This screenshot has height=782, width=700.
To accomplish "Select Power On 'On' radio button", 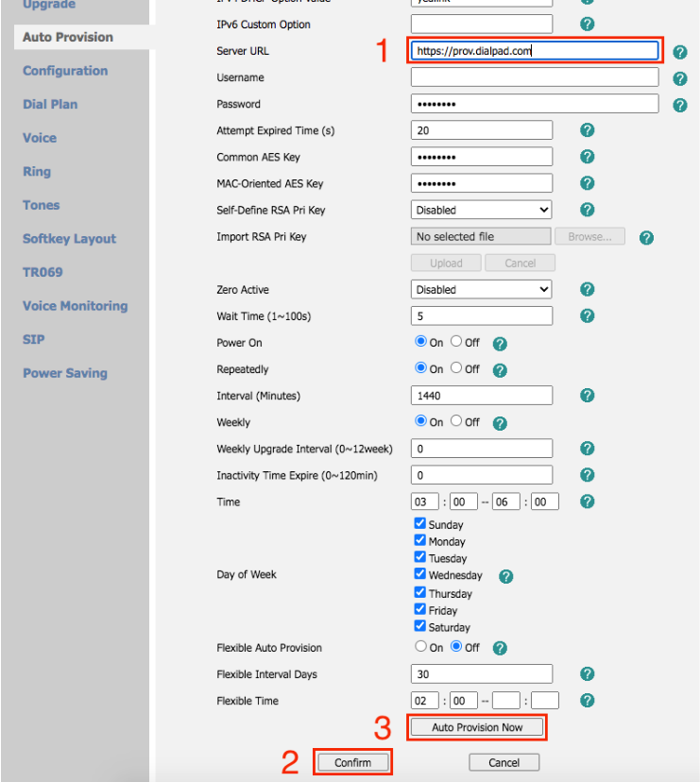I will click(x=420, y=341).
